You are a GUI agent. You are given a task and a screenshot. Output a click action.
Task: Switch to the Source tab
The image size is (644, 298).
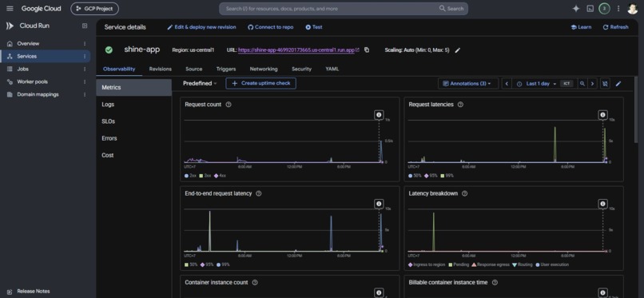194,69
